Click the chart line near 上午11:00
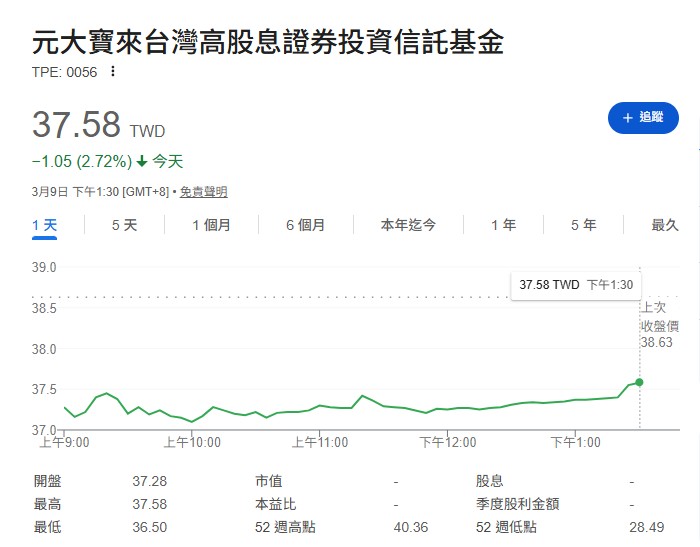 pos(319,406)
